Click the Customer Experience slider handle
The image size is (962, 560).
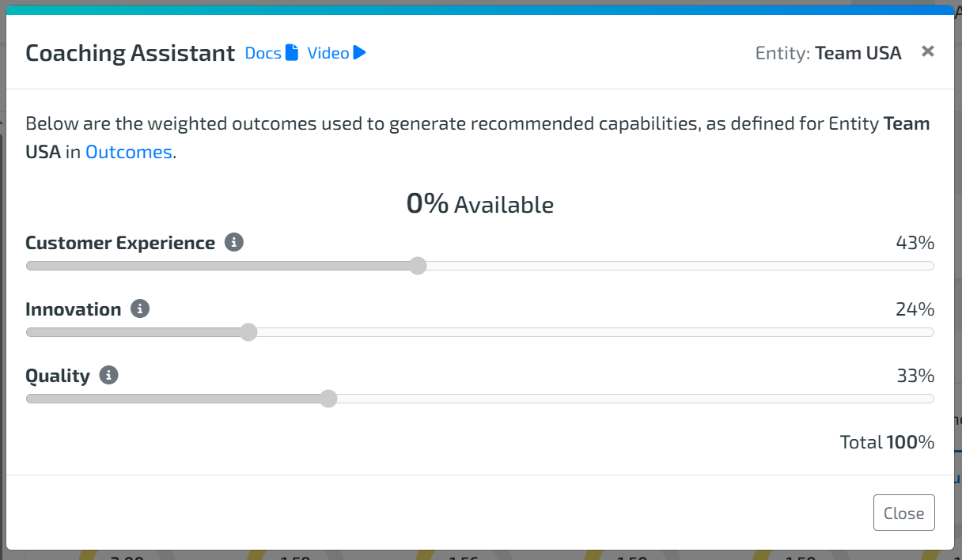[x=419, y=266]
